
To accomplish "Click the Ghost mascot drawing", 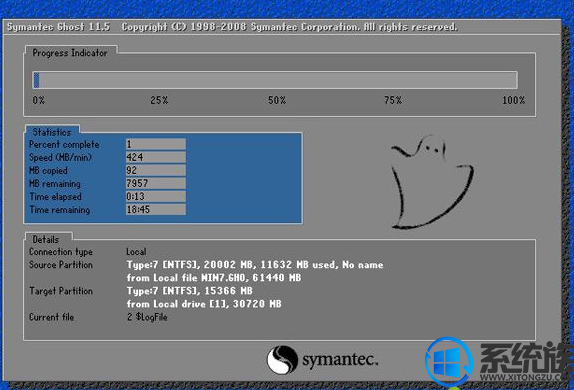I will [x=432, y=182].
